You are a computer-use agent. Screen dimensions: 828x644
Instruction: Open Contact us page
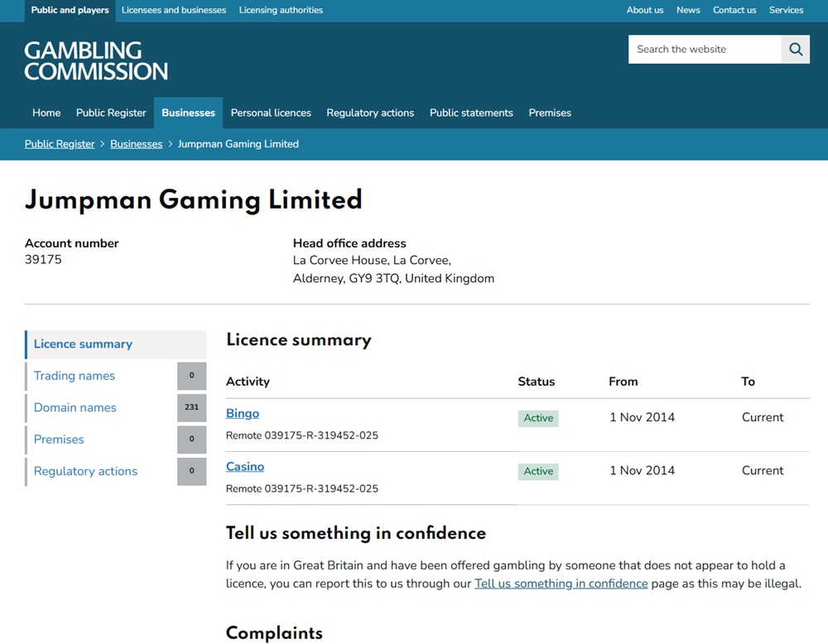pyautogui.click(x=734, y=10)
